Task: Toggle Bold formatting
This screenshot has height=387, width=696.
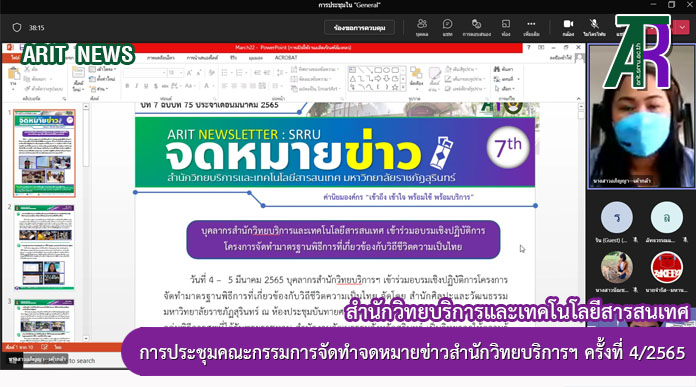Action: coord(127,86)
